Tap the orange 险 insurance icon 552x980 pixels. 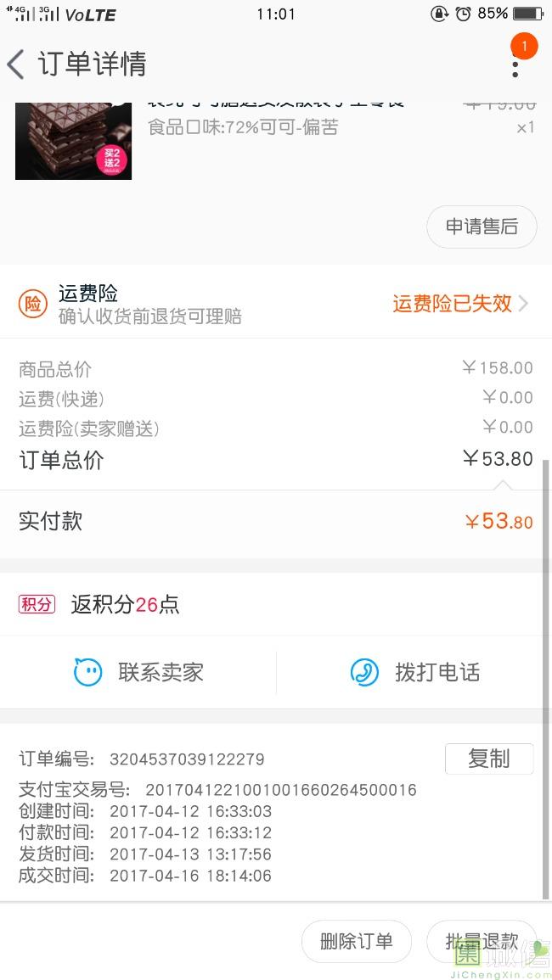point(32,305)
